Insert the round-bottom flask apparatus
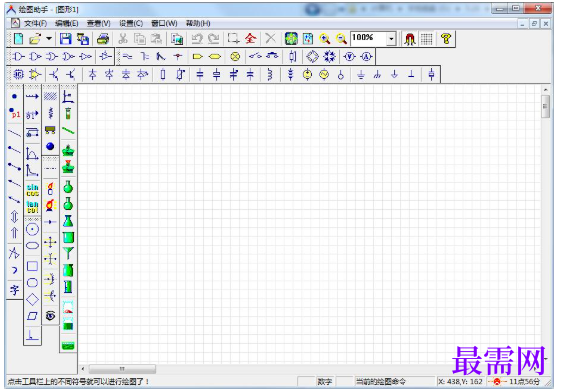This screenshot has width=564, height=392. click(68, 187)
